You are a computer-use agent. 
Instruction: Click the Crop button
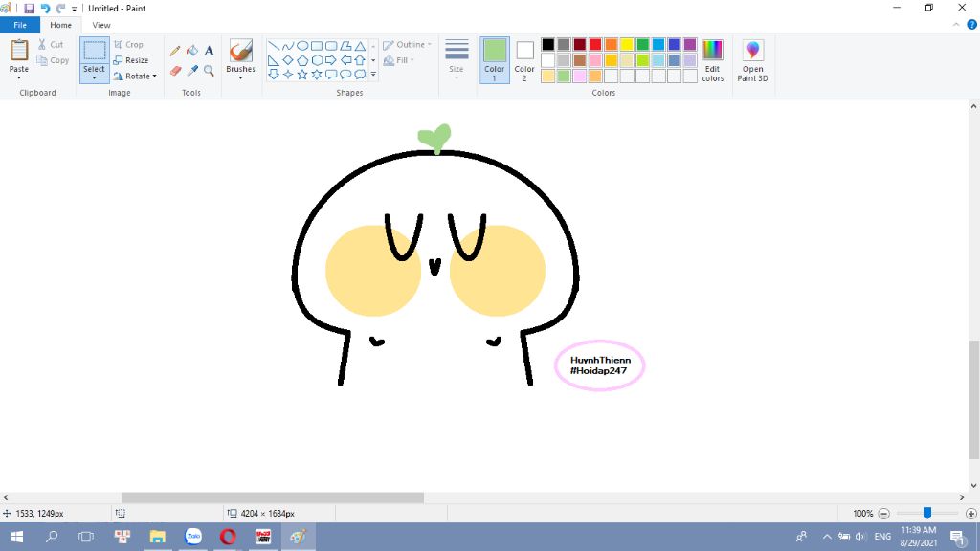coord(129,44)
